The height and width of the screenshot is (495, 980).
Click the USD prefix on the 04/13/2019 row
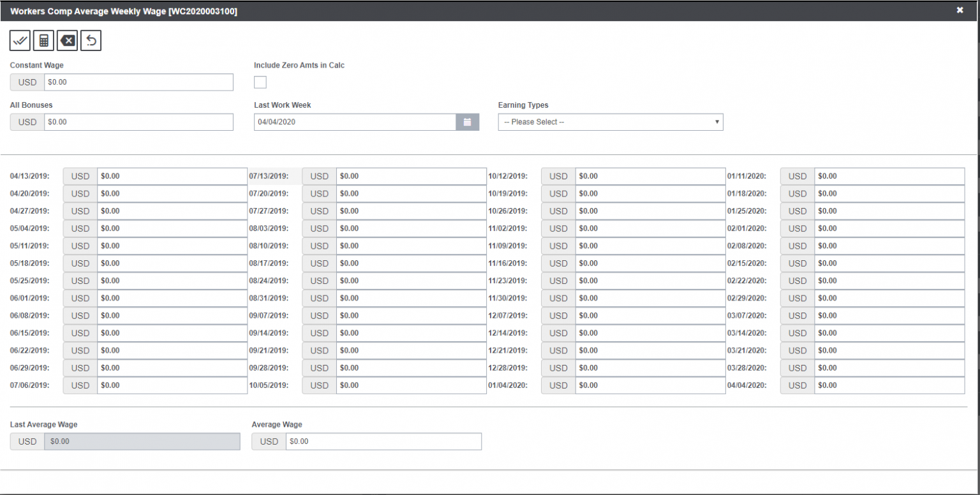pos(79,176)
